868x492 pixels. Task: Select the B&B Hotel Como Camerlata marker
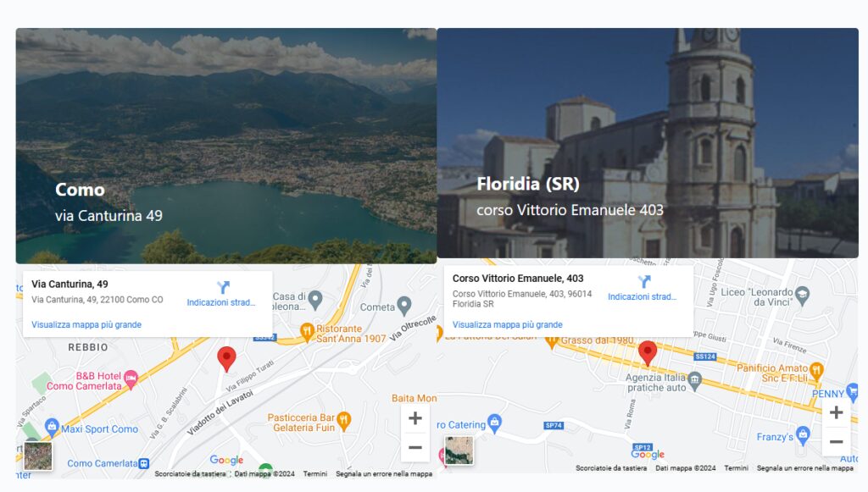point(131,376)
